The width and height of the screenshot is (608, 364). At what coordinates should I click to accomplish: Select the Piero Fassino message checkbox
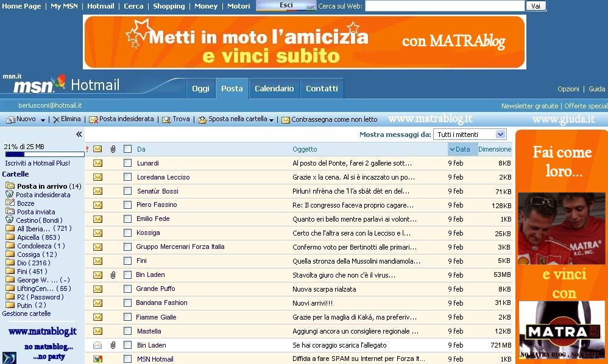[127, 205]
